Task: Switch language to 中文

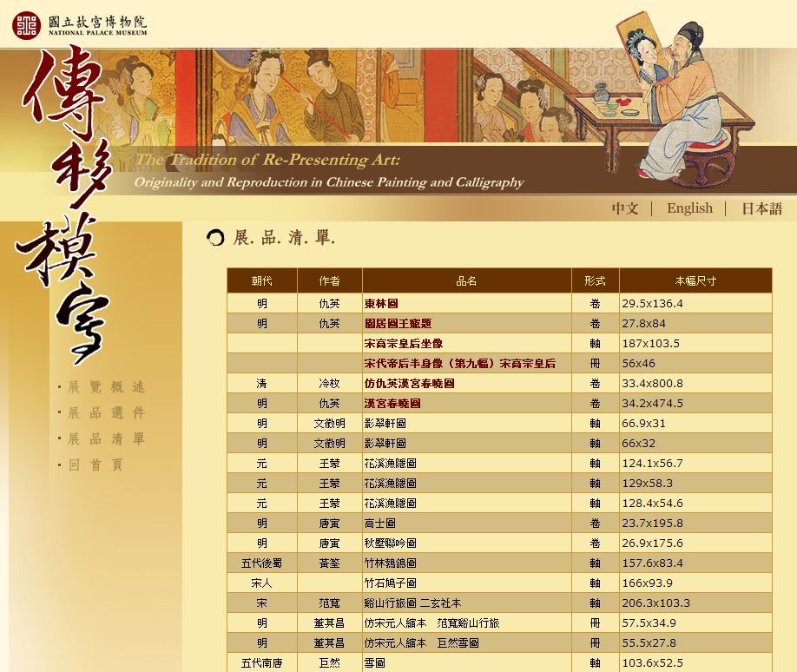Action: 624,208
